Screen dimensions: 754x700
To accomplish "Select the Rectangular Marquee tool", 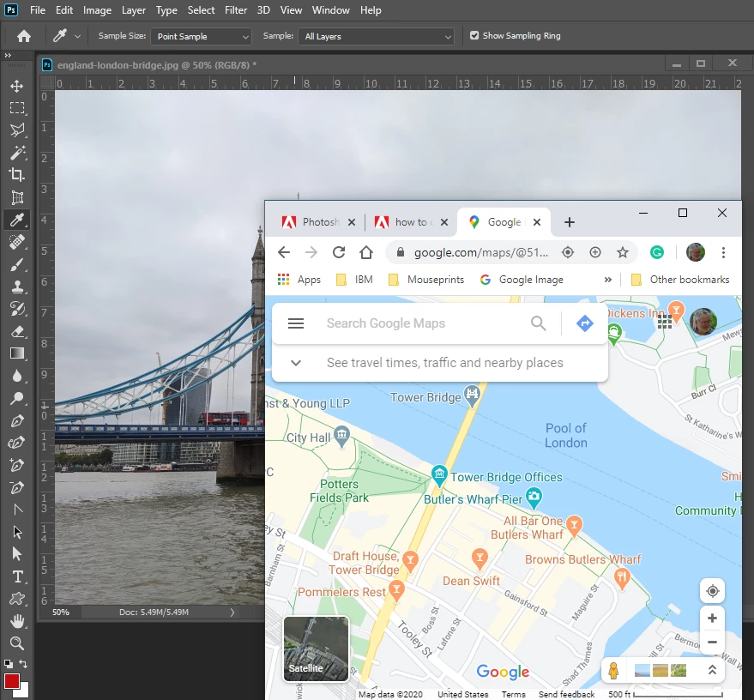I will click(x=17, y=108).
